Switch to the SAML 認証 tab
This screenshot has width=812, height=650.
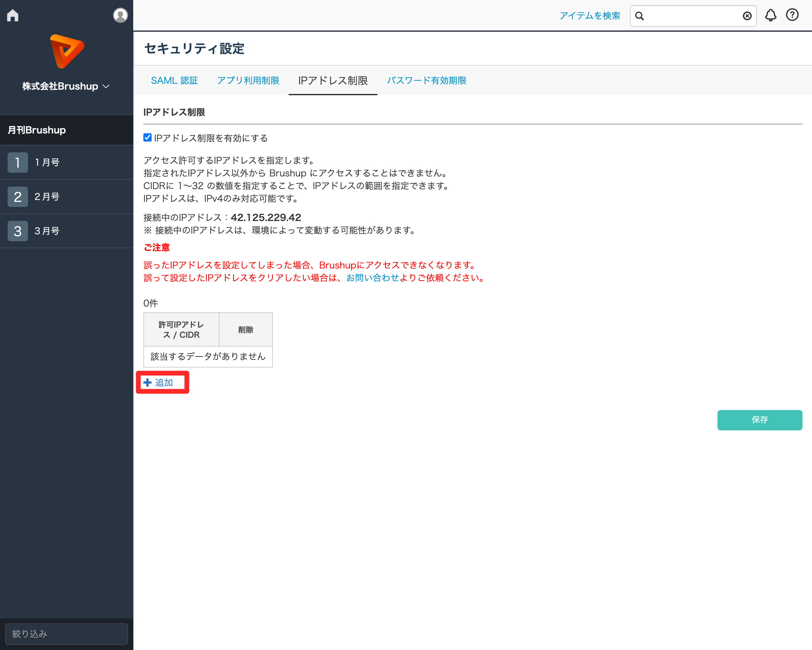(x=174, y=81)
